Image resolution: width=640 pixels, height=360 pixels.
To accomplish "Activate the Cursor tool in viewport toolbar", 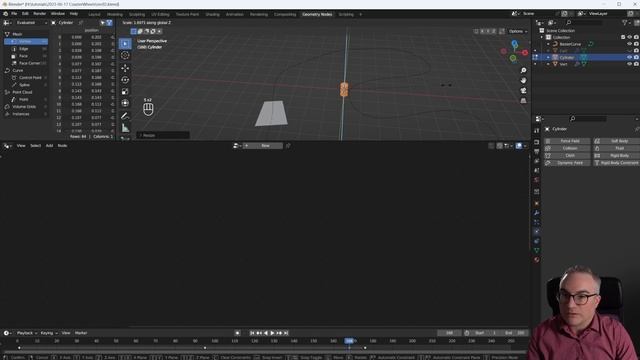I will 125,56.
